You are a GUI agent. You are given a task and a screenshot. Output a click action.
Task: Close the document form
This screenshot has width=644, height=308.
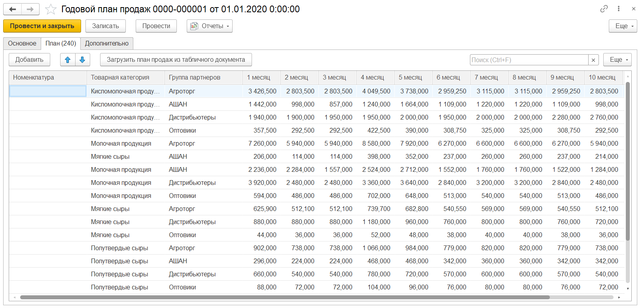[634, 9]
